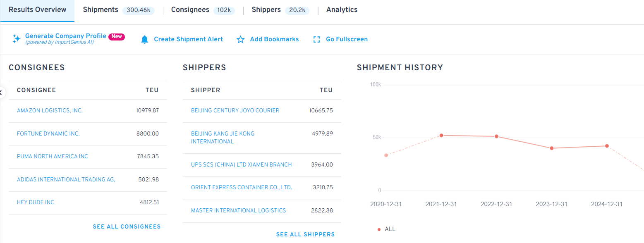Open consignee Amazon Logistics, Inc.
Viewport: 644px width, 243px height.
click(50, 111)
